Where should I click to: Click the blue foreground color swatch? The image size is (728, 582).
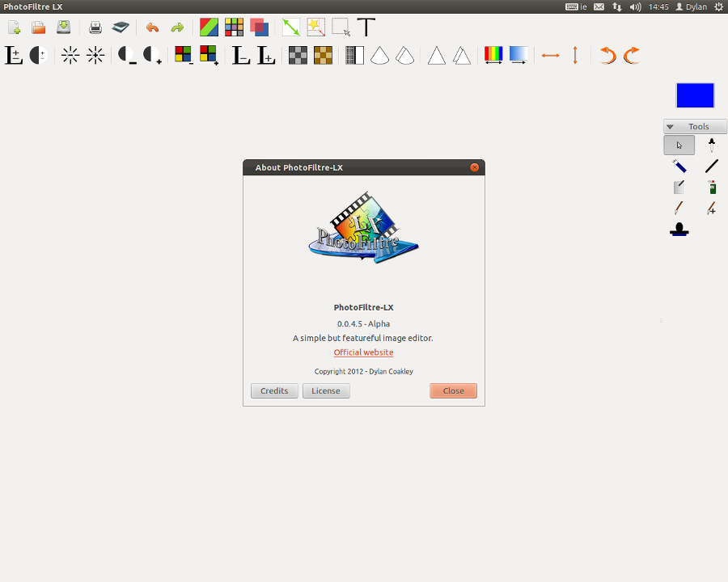[695, 95]
